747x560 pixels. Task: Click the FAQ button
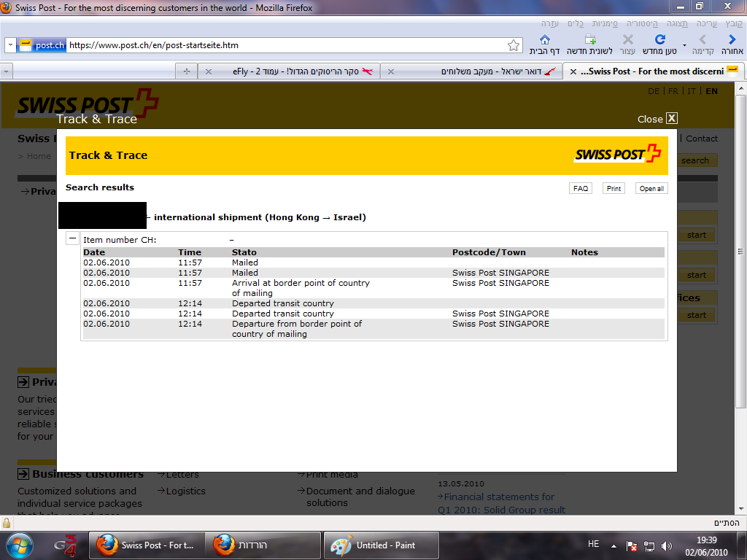(x=580, y=189)
